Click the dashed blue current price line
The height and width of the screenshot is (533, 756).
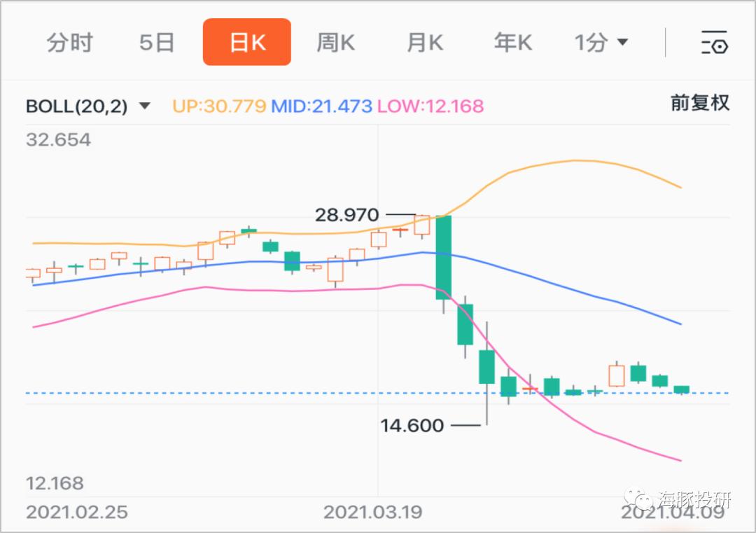(x=377, y=393)
